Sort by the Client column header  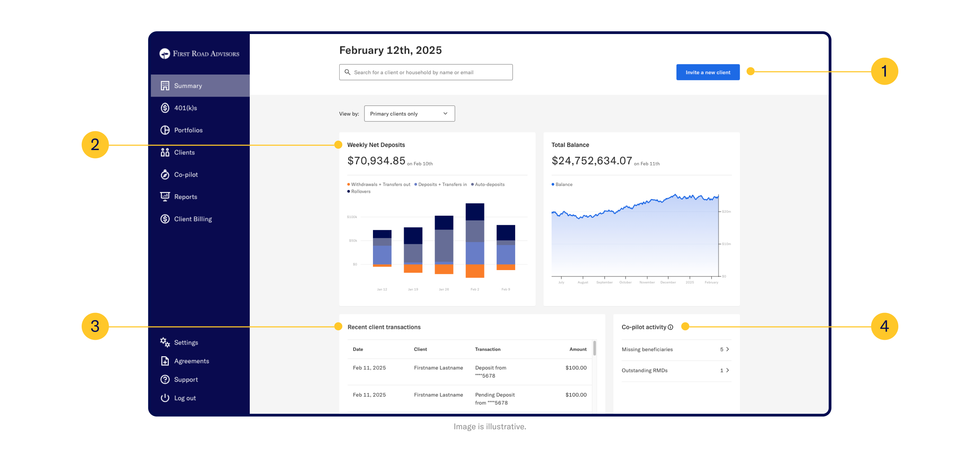[x=420, y=349]
